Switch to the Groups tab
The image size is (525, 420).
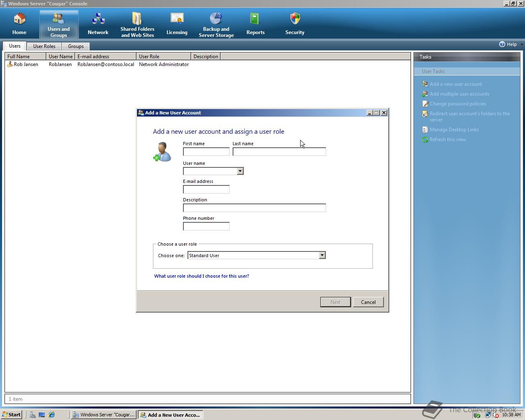pyautogui.click(x=76, y=46)
